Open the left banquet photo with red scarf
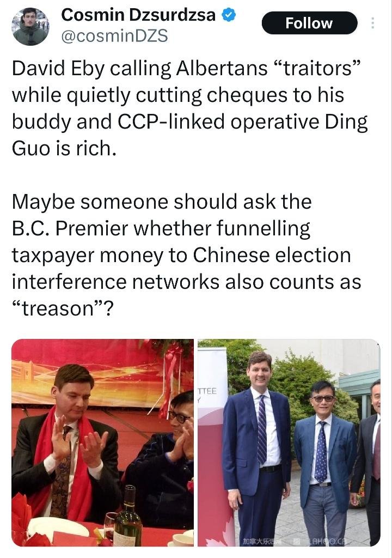The width and height of the screenshot is (392, 558). click(x=102, y=442)
